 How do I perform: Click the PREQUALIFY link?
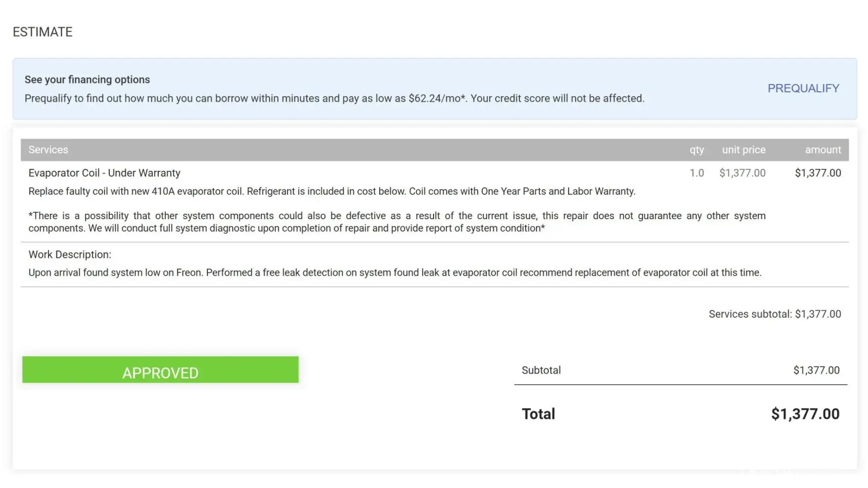tap(803, 88)
